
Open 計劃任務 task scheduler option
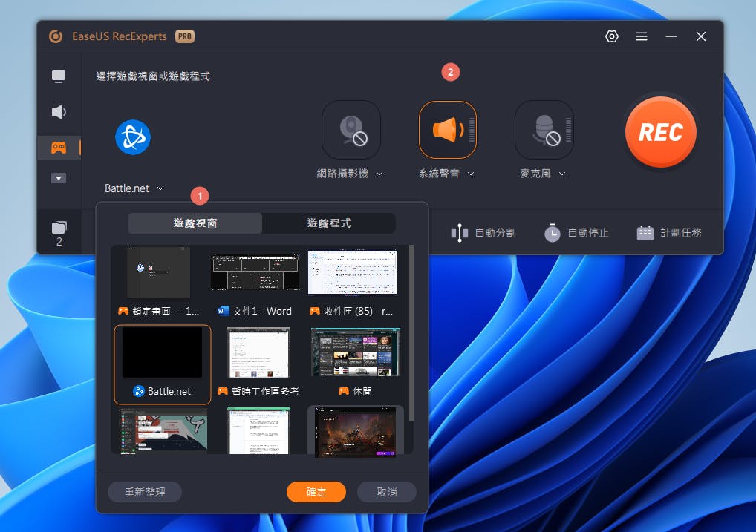[x=668, y=233]
